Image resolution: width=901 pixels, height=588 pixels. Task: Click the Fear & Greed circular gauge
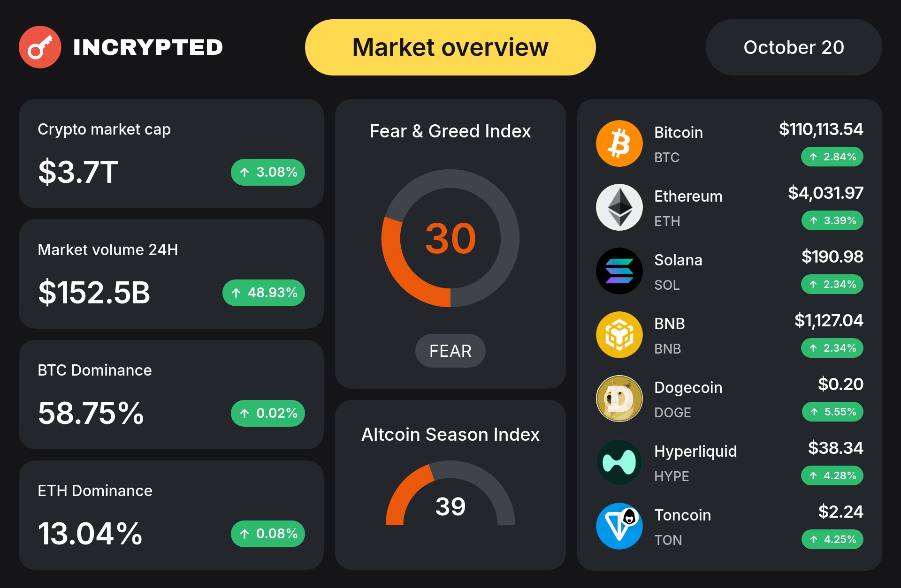[x=450, y=238]
